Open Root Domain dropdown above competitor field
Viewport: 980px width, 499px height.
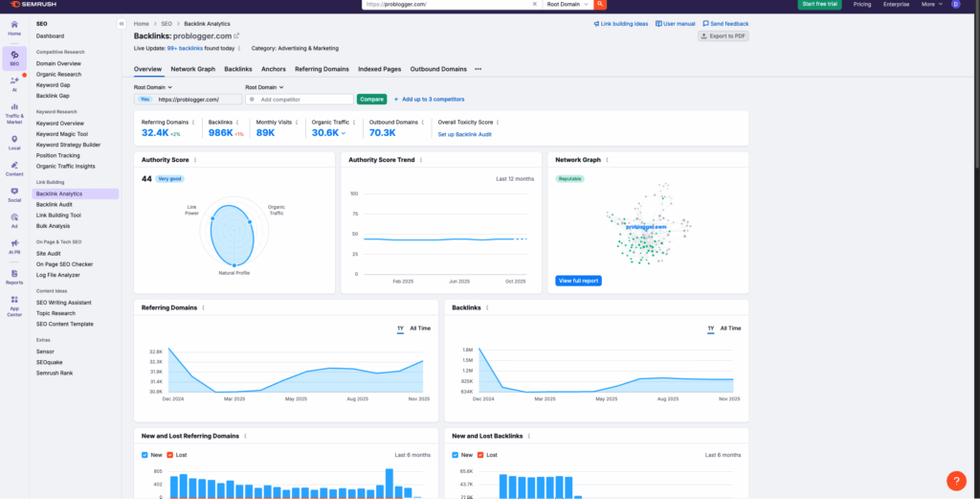pos(264,87)
